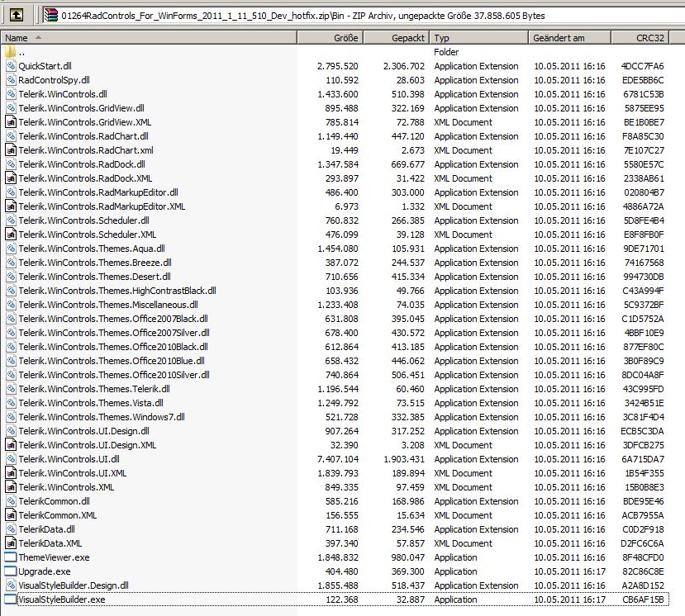Click the ThemeViewer.exe application icon
685x616 pixels.
[11, 557]
